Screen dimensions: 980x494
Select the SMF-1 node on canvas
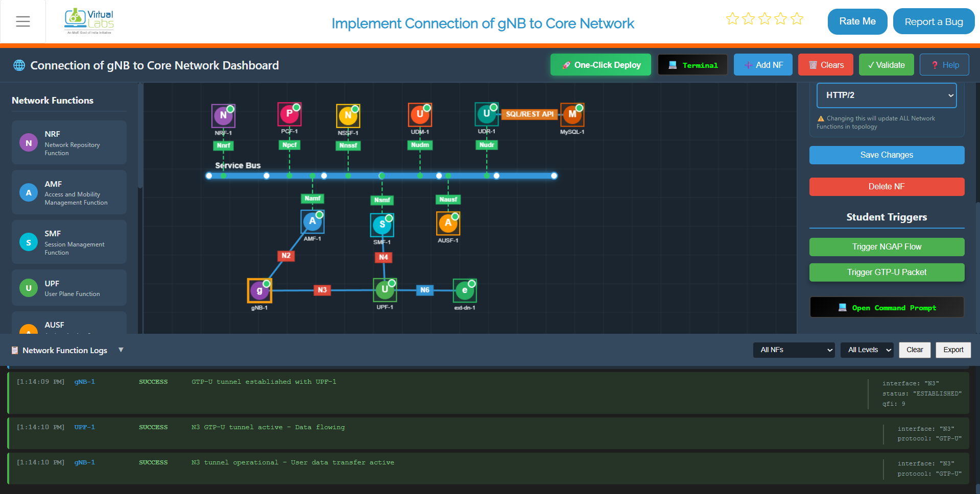click(382, 225)
